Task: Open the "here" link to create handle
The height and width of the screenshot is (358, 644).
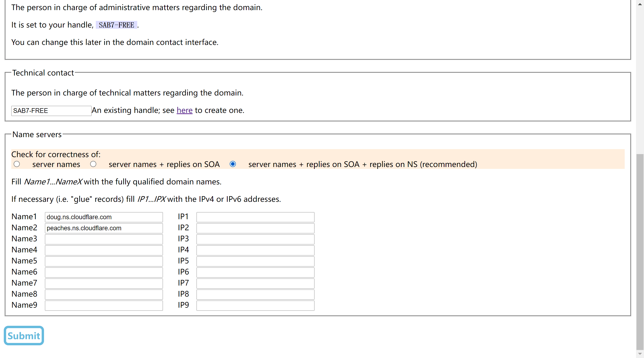Action: (185, 110)
